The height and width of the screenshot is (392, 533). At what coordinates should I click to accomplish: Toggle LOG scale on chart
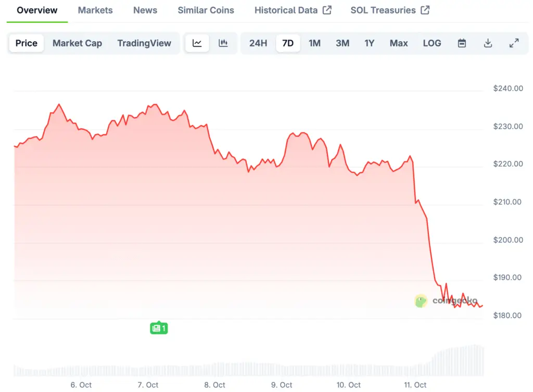[x=432, y=43]
